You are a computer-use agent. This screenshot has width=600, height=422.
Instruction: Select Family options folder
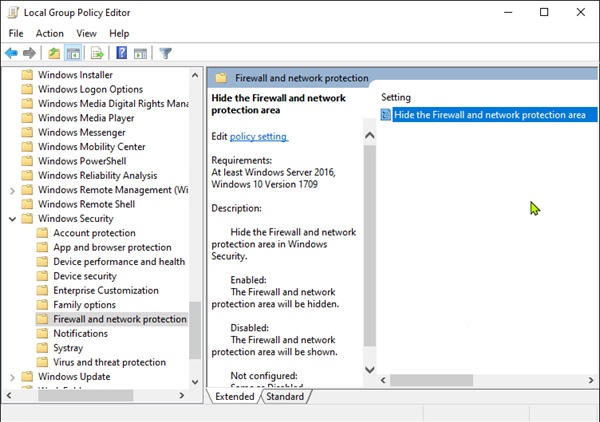pos(84,305)
